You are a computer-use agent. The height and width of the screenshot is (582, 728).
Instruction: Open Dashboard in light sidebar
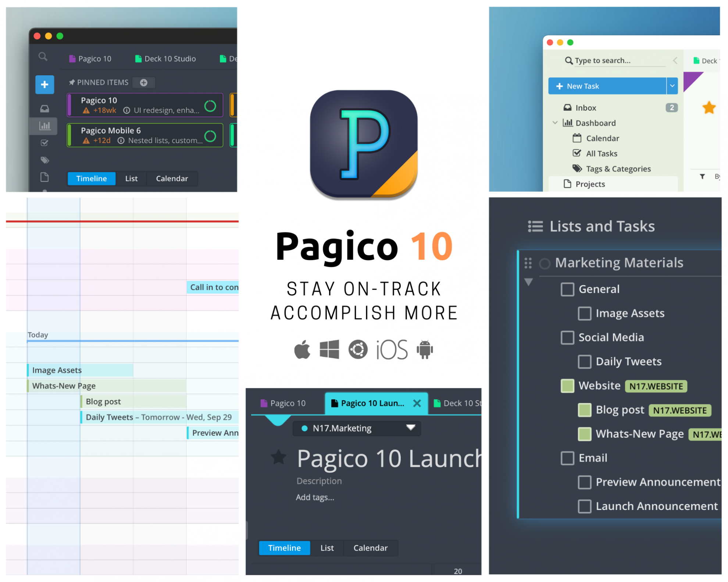click(589, 123)
